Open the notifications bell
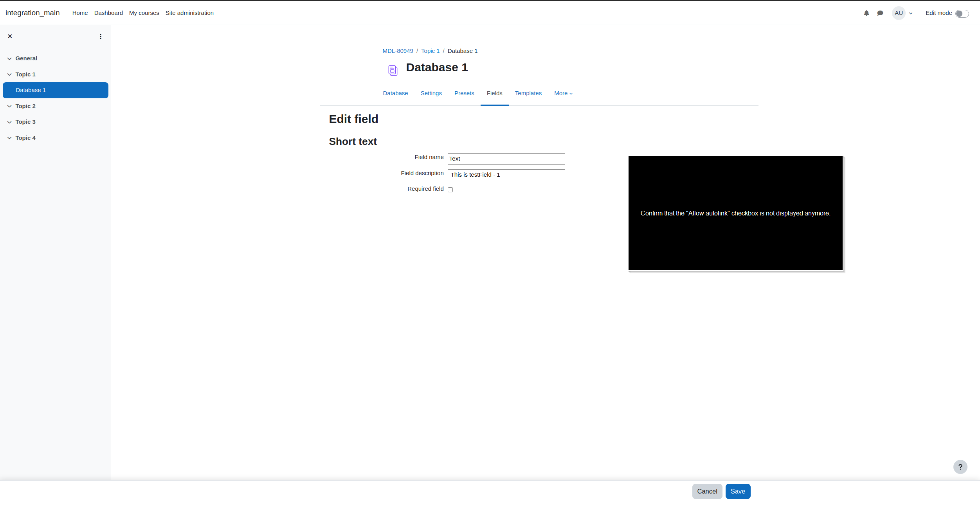The width and height of the screenshot is (980, 510). [867, 13]
